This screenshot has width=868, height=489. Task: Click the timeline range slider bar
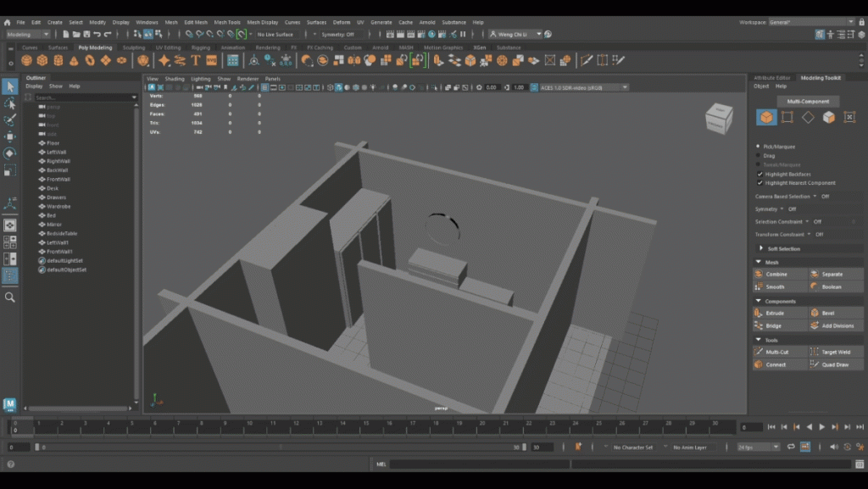coord(280,447)
